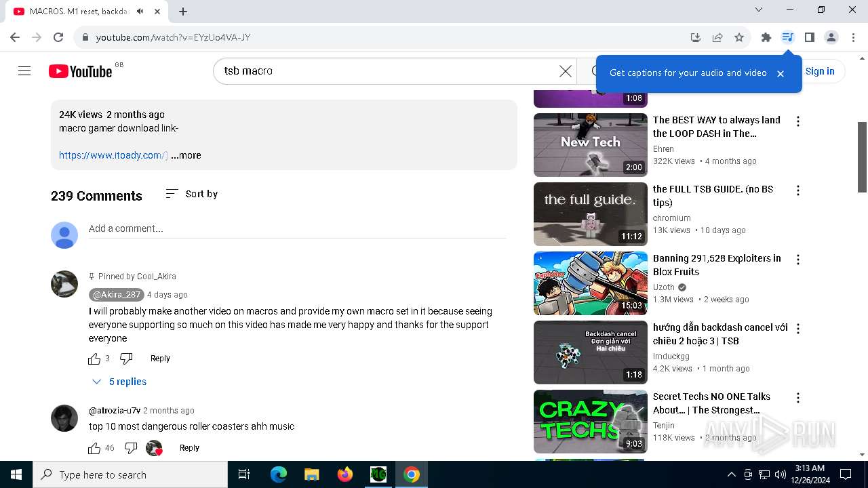Image resolution: width=868 pixels, height=488 pixels.
Task: Open the Windows Start menu
Action: click(x=16, y=474)
